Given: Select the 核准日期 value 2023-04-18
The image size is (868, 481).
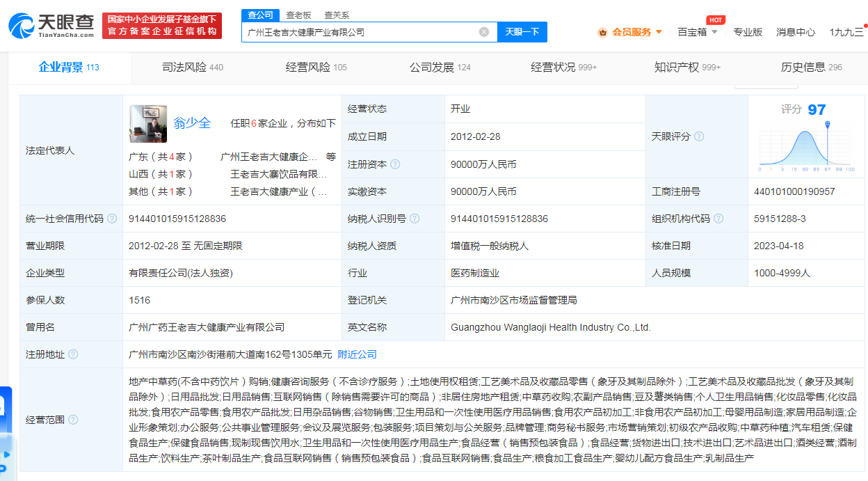Looking at the screenshot, I should point(779,246).
